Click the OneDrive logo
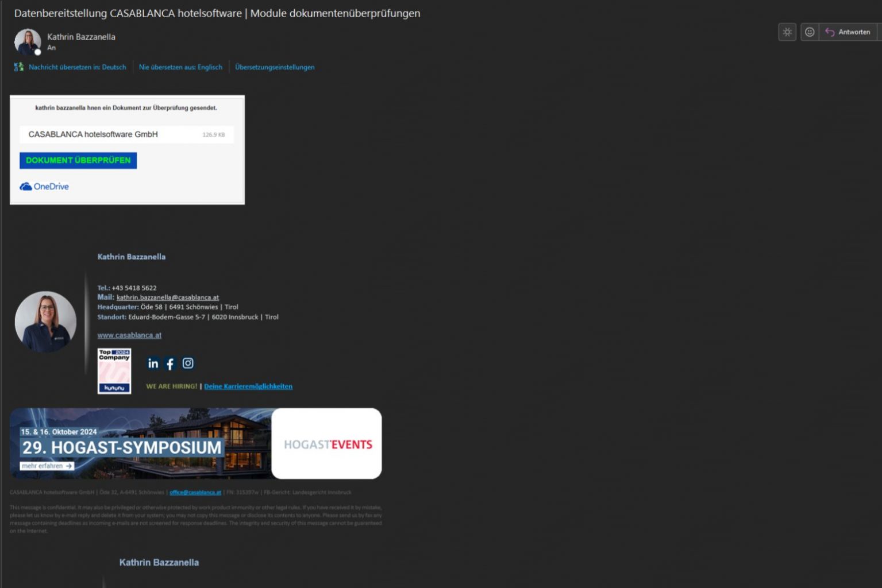 click(x=44, y=187)
